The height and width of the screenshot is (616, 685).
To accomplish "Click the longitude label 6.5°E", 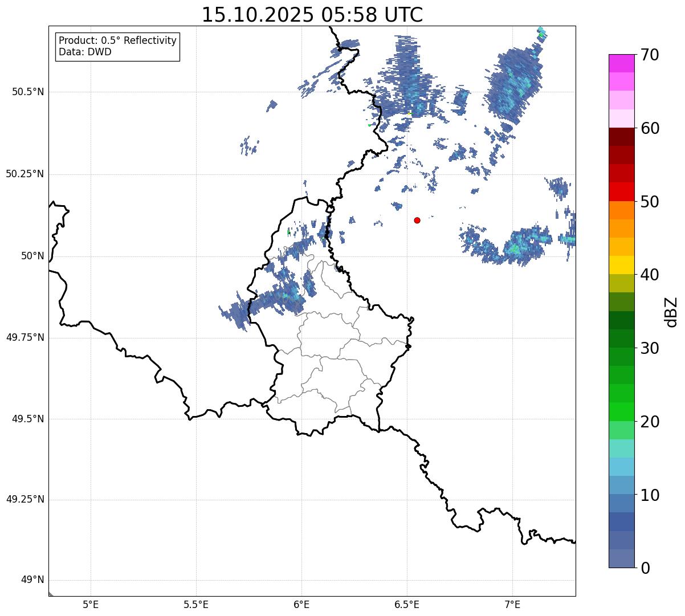I will click(407, 604).
